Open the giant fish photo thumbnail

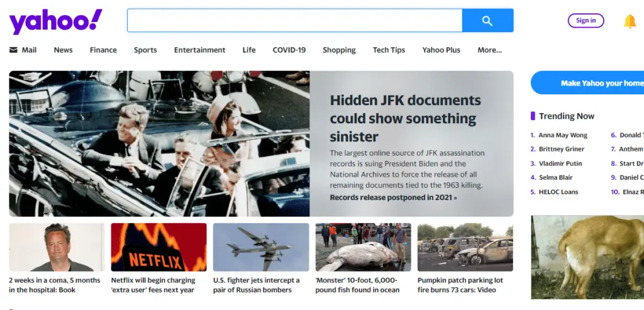tap(363, 247)
